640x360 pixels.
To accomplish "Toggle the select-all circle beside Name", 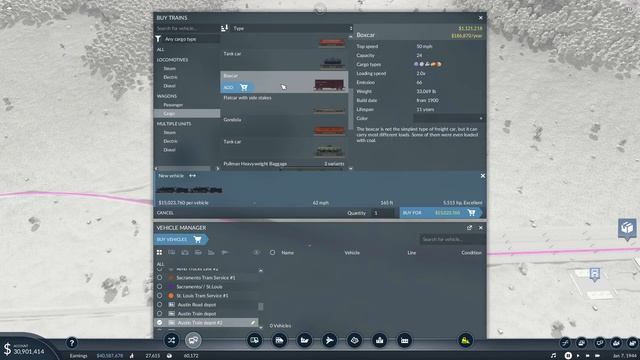I will tap(272, 253).
